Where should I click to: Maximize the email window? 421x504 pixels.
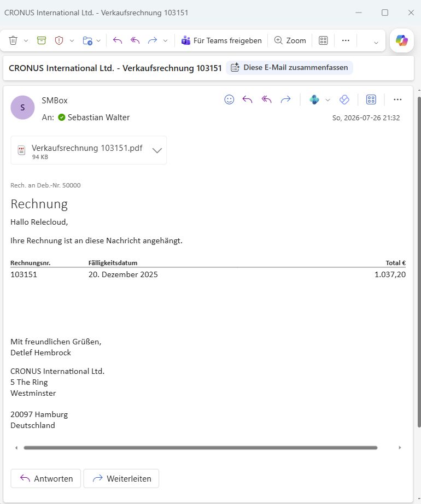pos(385,13)
